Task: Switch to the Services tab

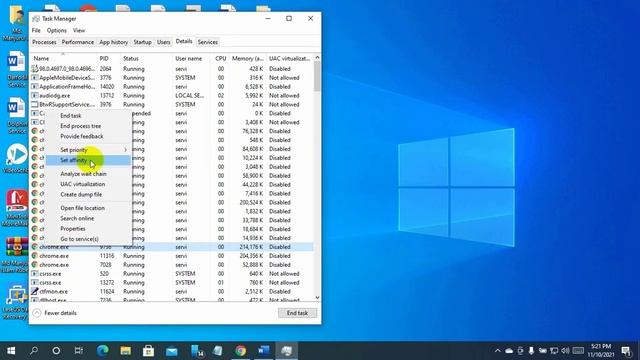Action: (x=208, y=42)
